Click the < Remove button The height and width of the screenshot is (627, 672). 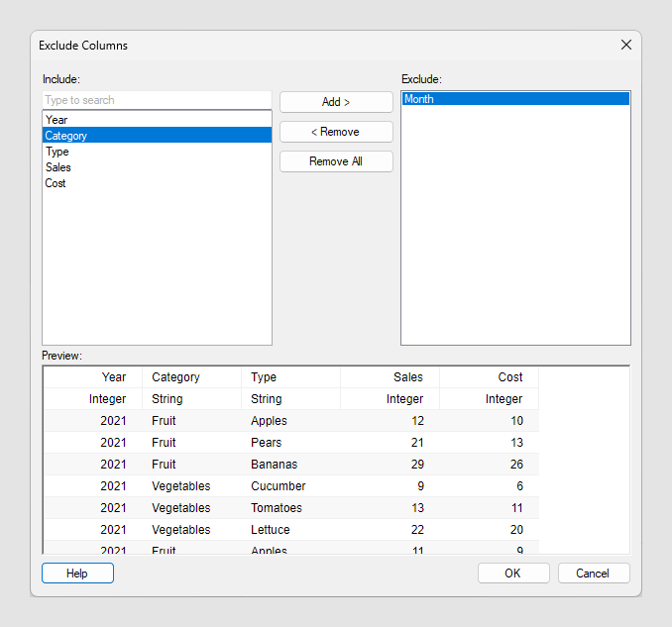[336, 132]
